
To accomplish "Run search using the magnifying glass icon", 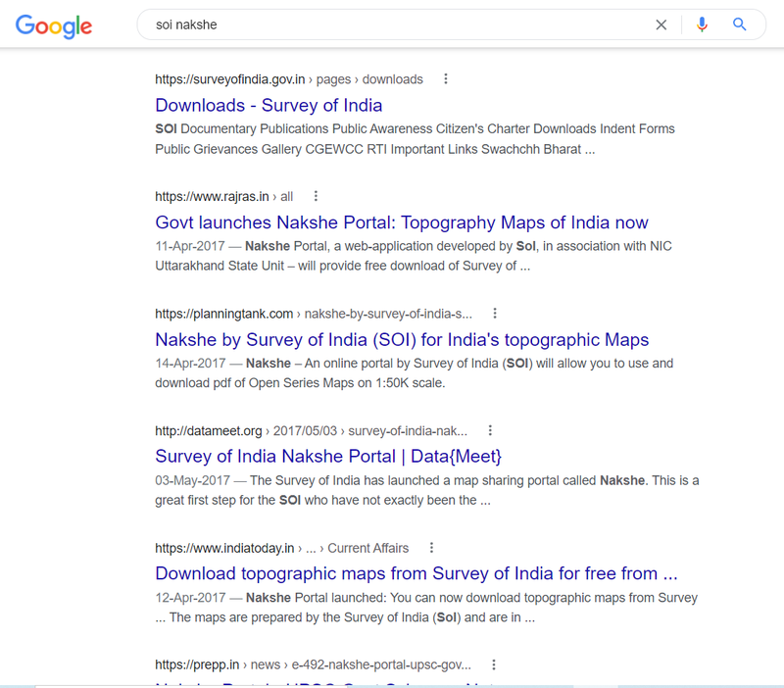I will (x=740, y=25).
